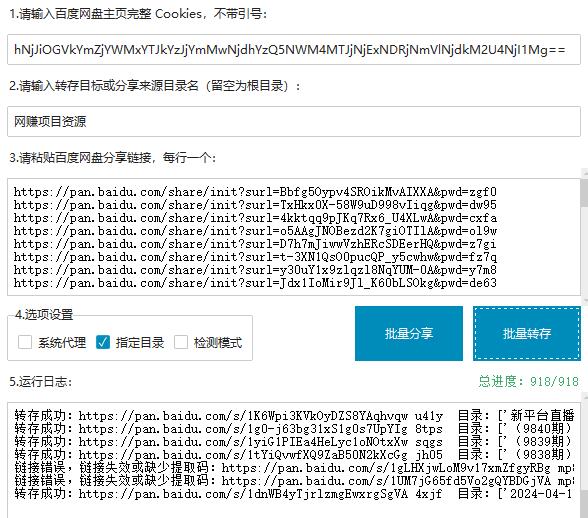Click the log line with code 8tps

pos(294,429)
